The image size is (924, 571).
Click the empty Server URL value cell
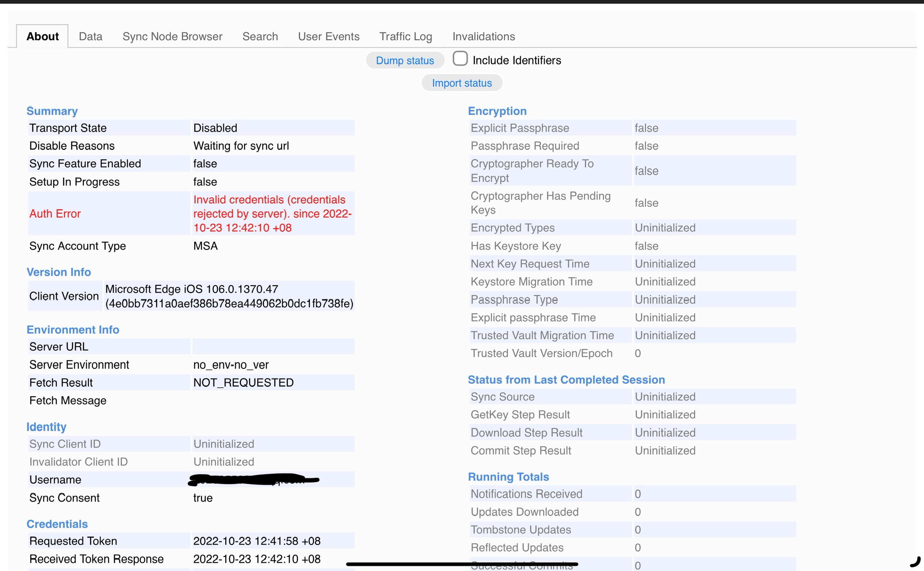[x=273, y=346]
